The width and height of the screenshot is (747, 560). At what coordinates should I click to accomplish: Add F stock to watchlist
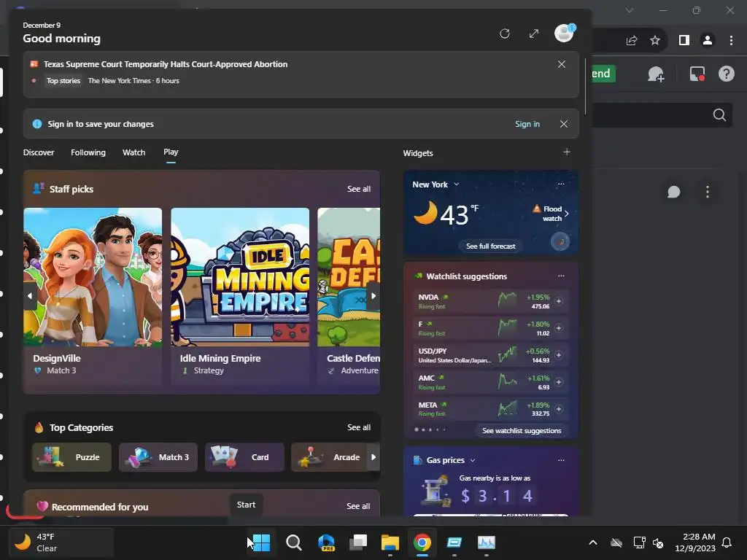(559, 328)
